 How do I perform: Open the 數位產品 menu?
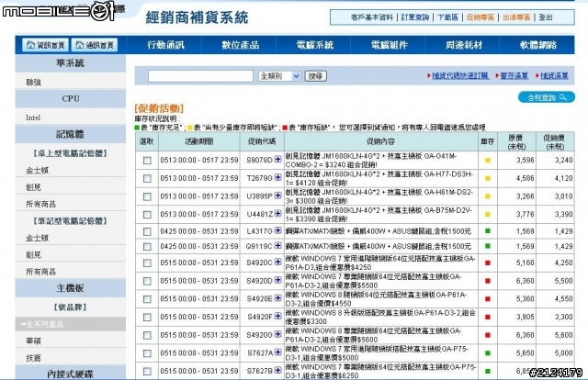240,45
